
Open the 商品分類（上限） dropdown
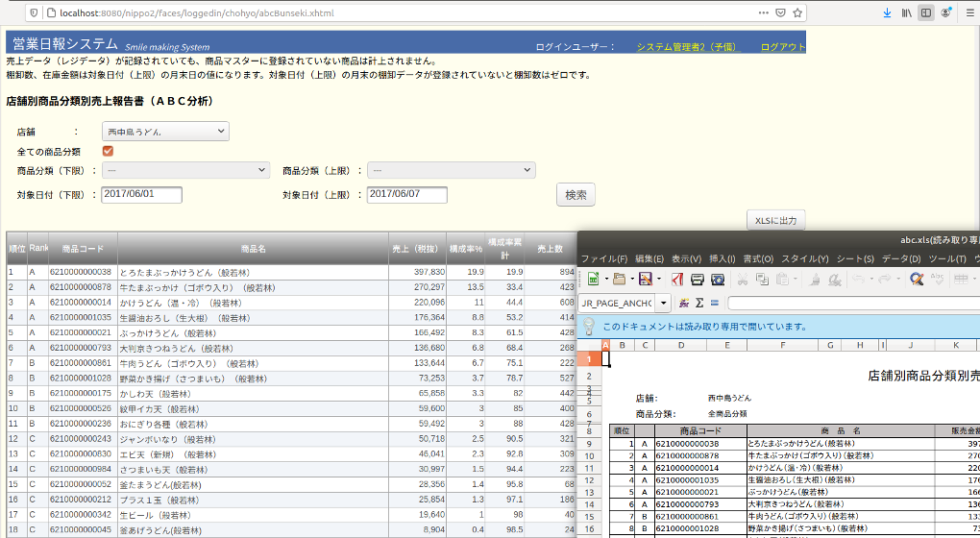coord(452,170)
